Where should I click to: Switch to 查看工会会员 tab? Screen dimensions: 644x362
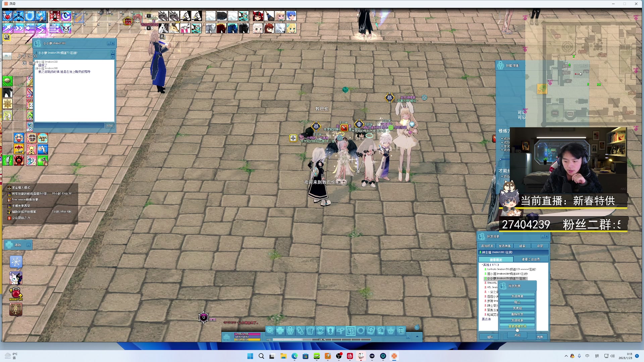tap(531, 259)
